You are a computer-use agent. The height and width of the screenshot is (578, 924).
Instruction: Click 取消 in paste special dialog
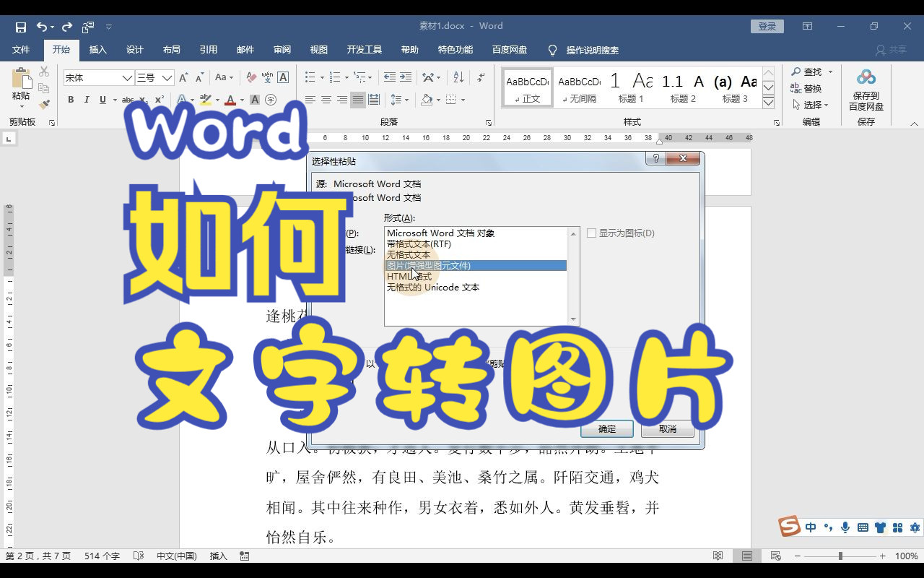pos(668,428)
